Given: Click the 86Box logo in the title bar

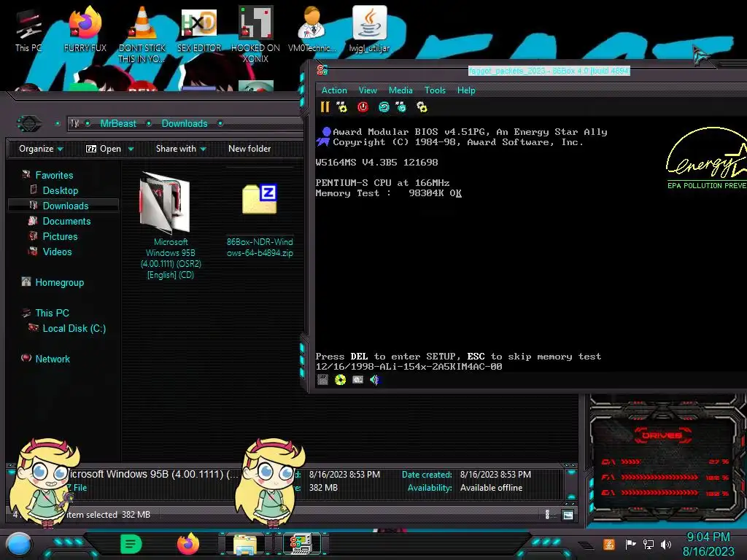Looking at the screenshot, I should [322, 71].
